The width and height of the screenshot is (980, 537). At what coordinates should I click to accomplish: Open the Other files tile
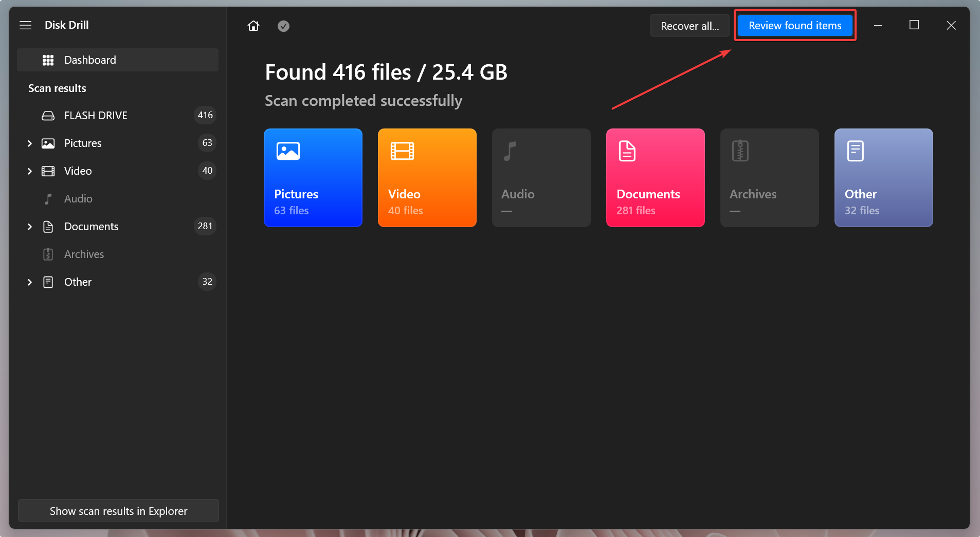coord(883,177)
